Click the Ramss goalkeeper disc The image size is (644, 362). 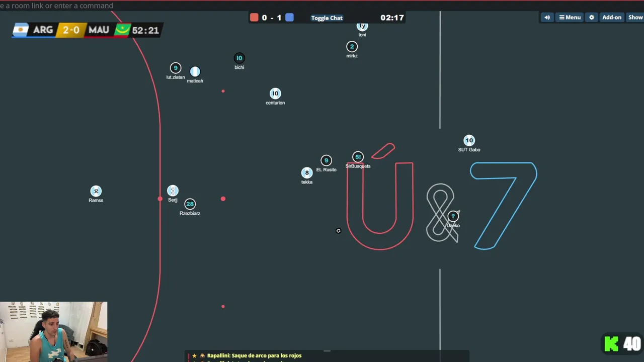[96, 191]
